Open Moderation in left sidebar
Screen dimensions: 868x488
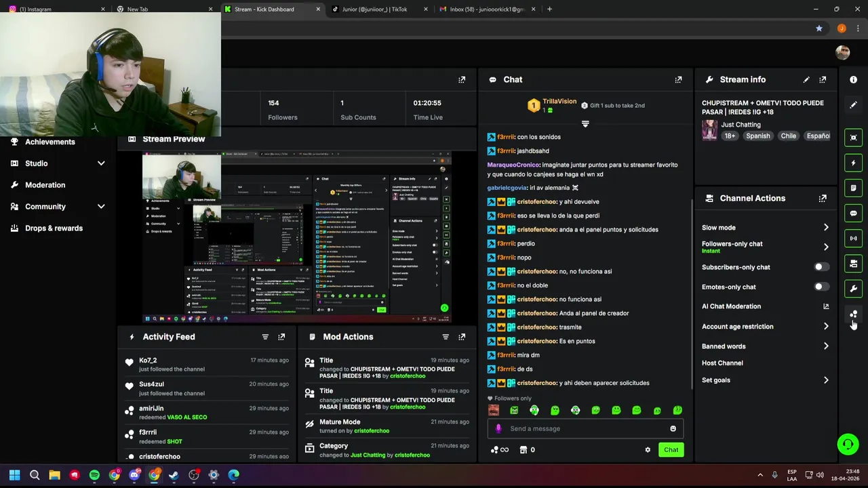pyautogui.click(x=45, y=185)
